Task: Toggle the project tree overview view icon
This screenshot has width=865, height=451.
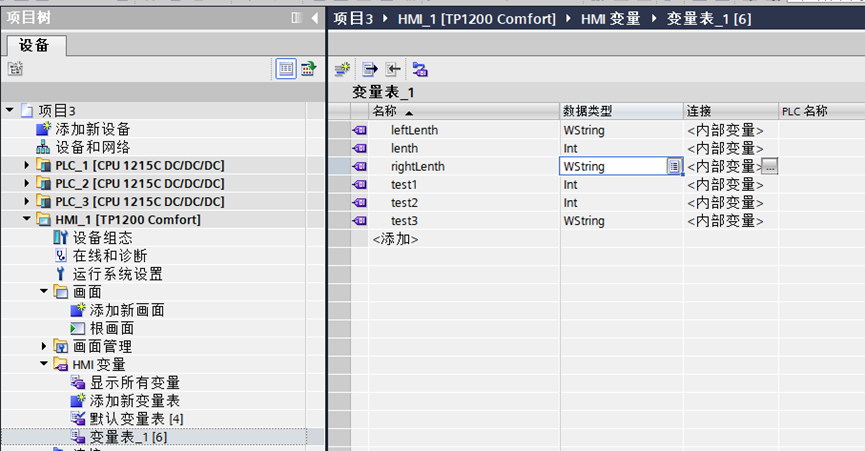Action: (x=286, y=69)
